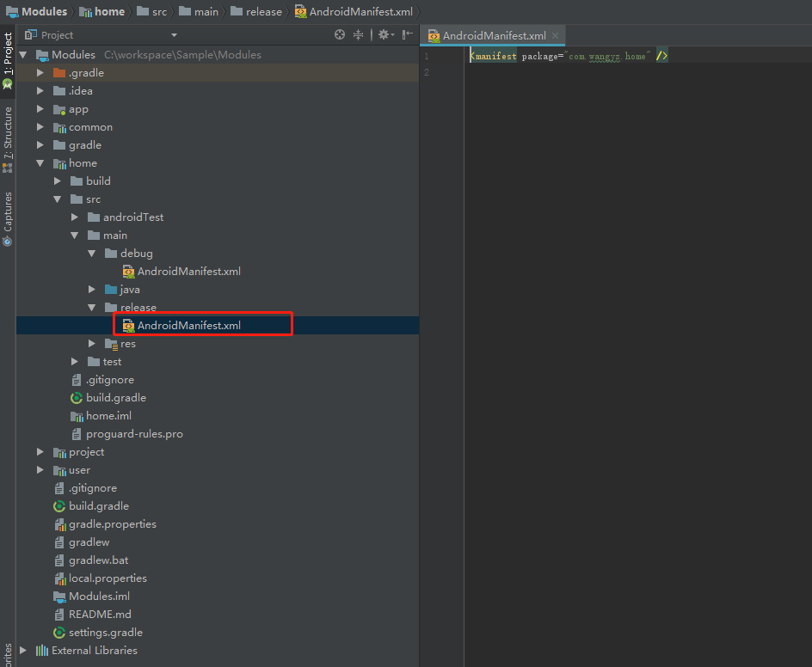Click the release breadcrumb in navigation bar
This screenshot has height=667, width=812.
tap(262, 12)
